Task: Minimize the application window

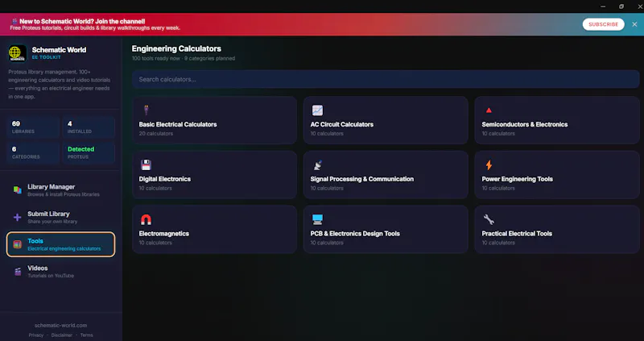Action: pos(603,6)
